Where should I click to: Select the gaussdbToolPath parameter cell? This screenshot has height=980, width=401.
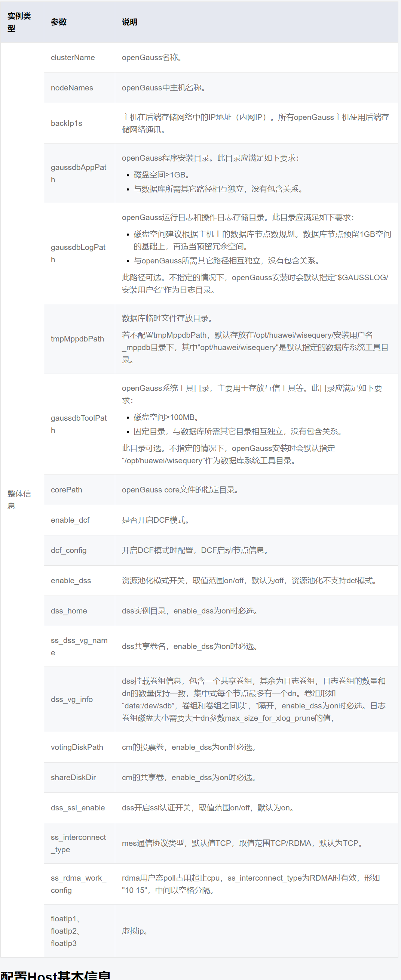(79, 424)
